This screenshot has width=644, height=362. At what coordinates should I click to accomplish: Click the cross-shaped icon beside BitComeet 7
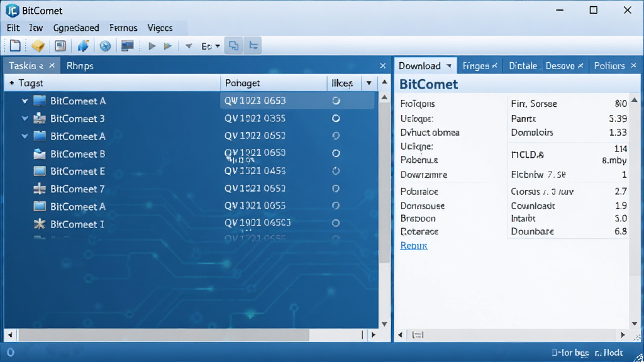(40, 189)
